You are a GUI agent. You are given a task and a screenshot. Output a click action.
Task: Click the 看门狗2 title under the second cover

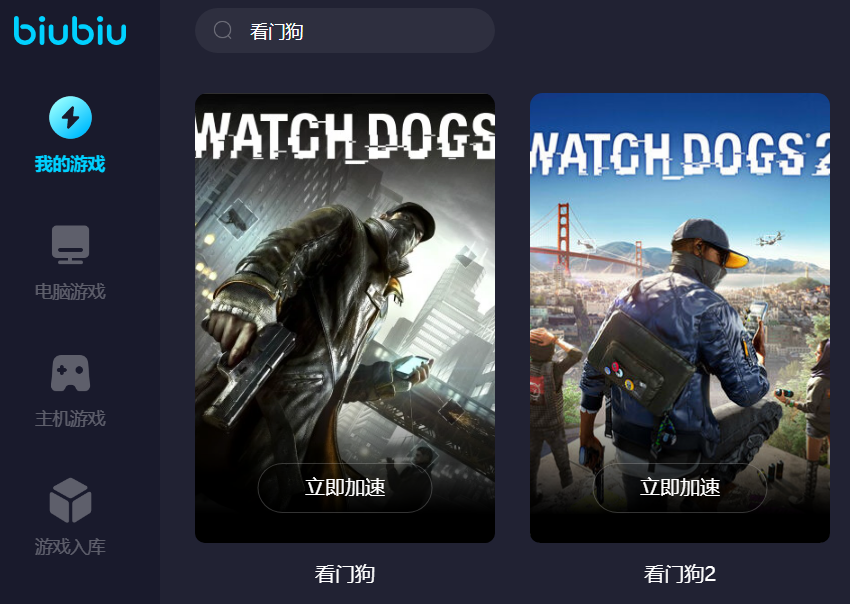(680, 574)
